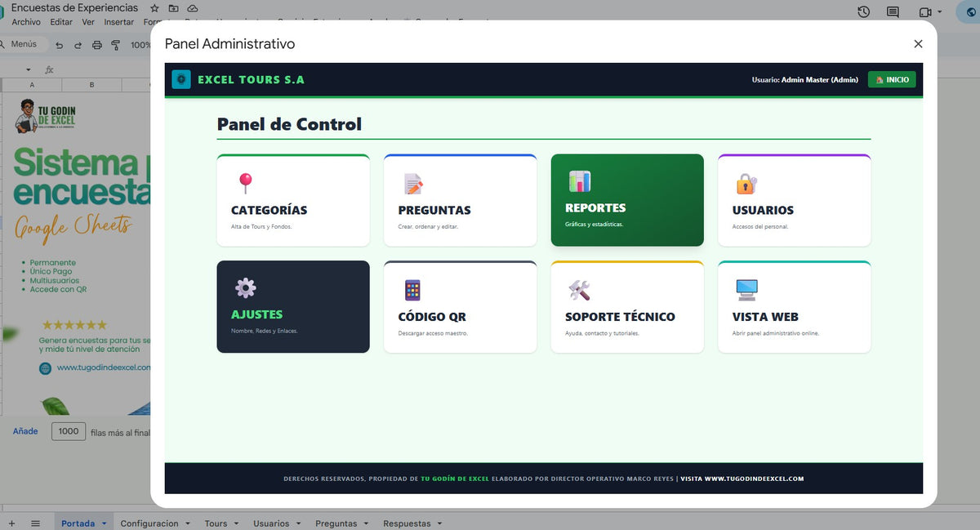Open the CÓDIGO QR title

[432, 317]
